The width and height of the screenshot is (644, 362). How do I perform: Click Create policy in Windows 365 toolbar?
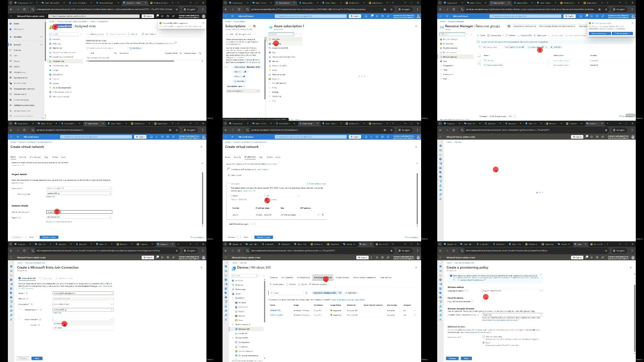(277, 284)
